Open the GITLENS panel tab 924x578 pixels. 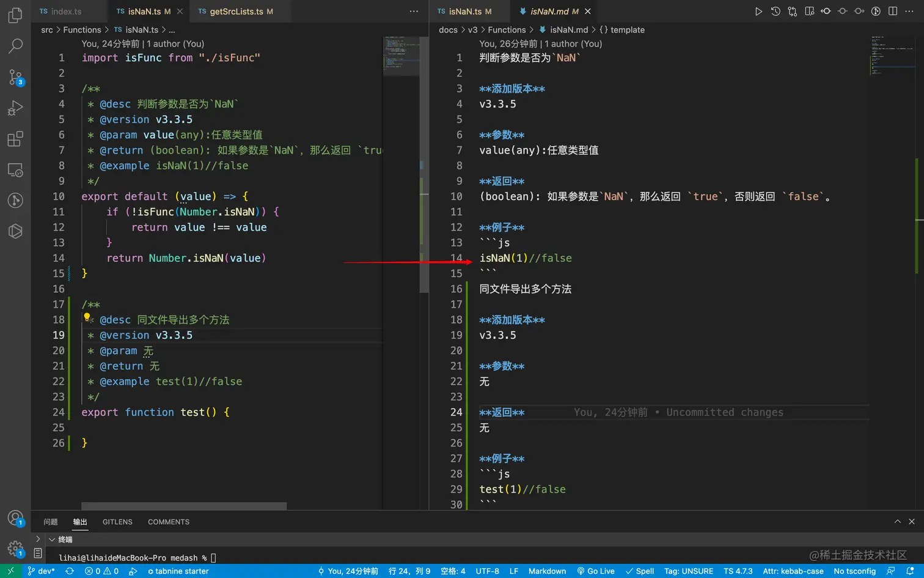pos(117,522)
